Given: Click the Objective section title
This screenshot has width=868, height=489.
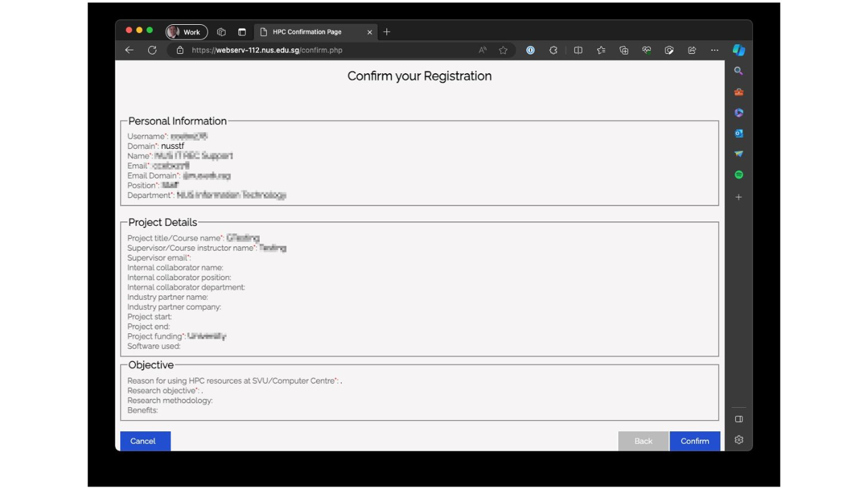Looking at the screenshot, I should pyautogui.click(x=151, y=365).
